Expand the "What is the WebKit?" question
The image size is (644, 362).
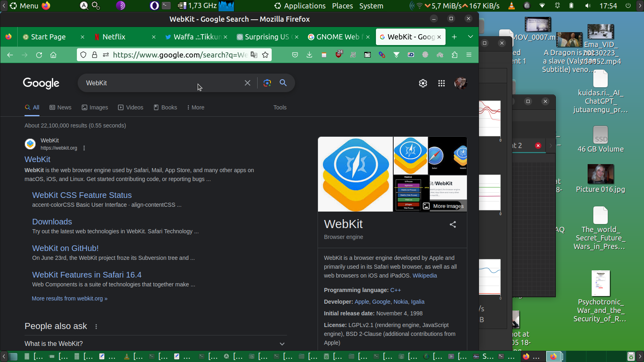[x=155, y=343]
